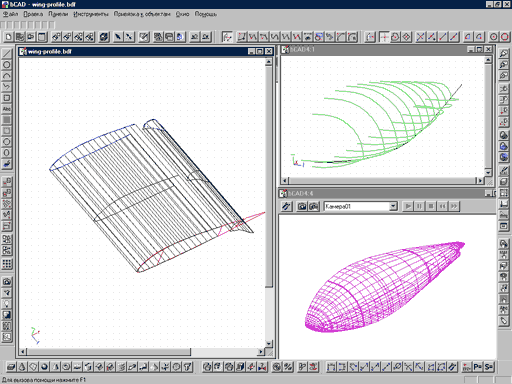
Task: Click the pencil tool icon in bCAD4:4 toolbar
Action: point(286,206)
